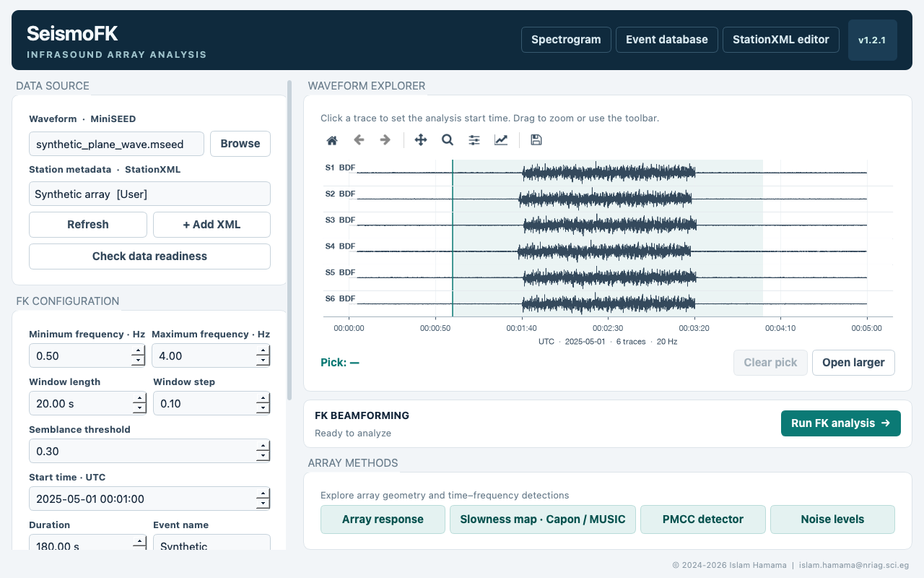Image resolution: width=924 pixels, height=578 pixels.
Task: Click the 00:02:30 time axis label
Action: tap(608, 328)
